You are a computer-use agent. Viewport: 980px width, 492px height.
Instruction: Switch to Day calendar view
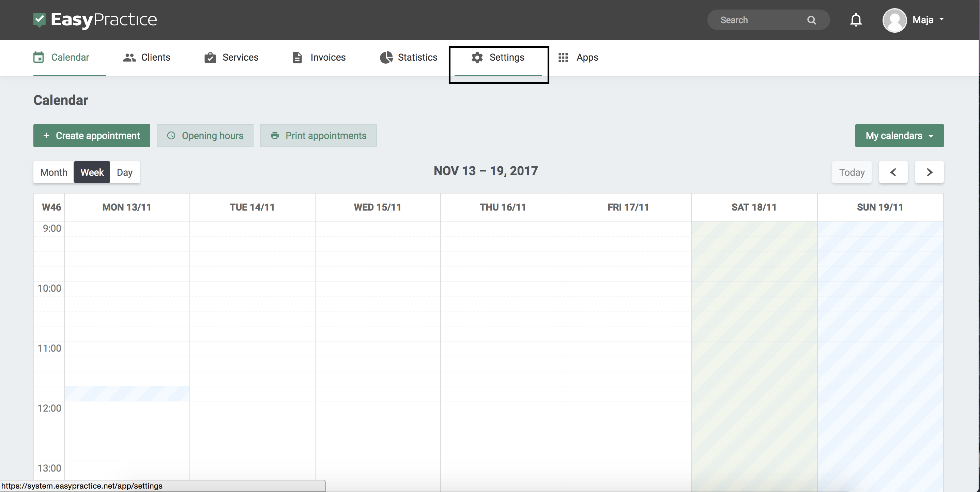tap(124, 171)
